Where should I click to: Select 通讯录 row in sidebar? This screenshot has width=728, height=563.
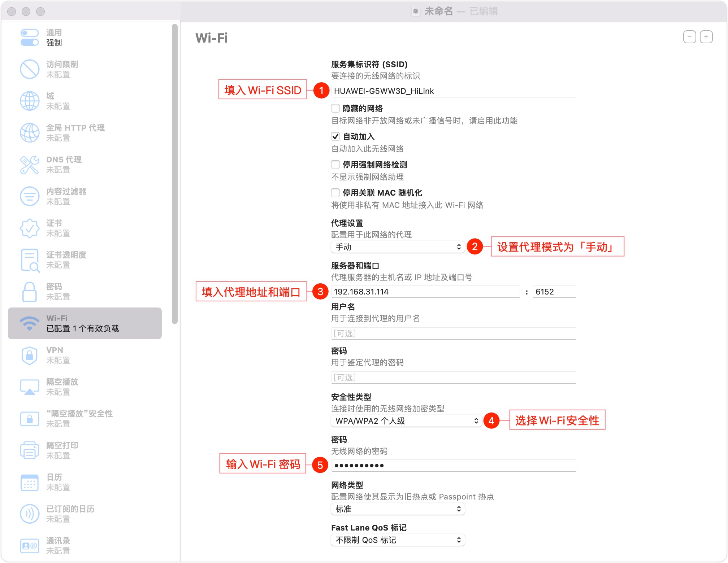pos(85,546)
